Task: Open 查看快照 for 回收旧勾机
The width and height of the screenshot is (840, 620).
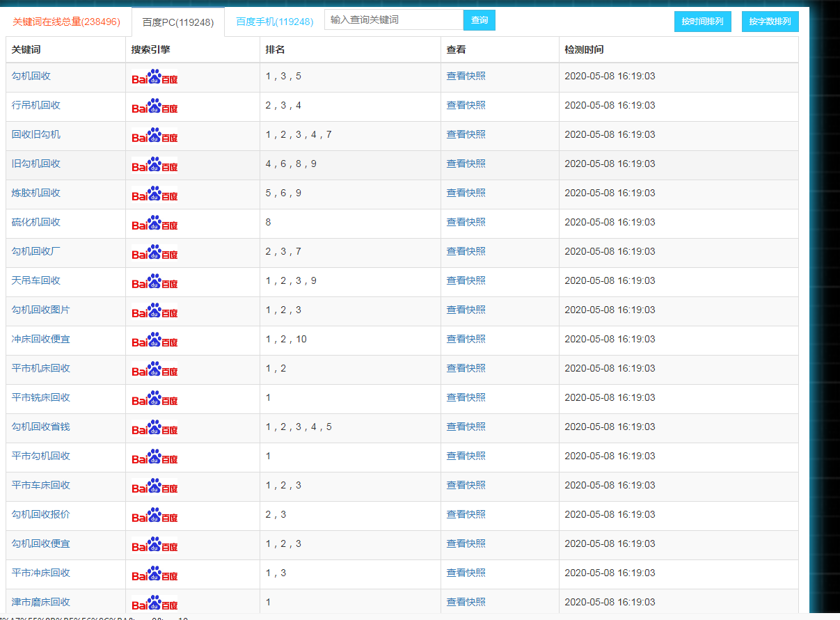Action: coord(466,134)
